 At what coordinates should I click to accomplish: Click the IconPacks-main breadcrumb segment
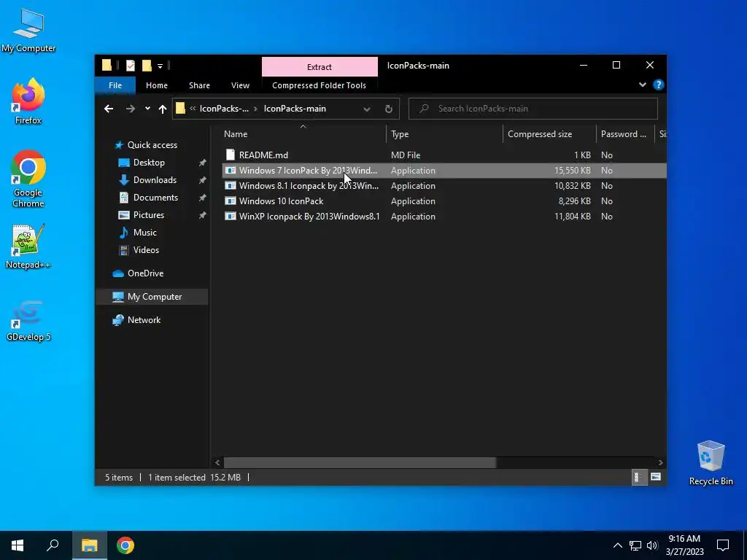(295, 109)
